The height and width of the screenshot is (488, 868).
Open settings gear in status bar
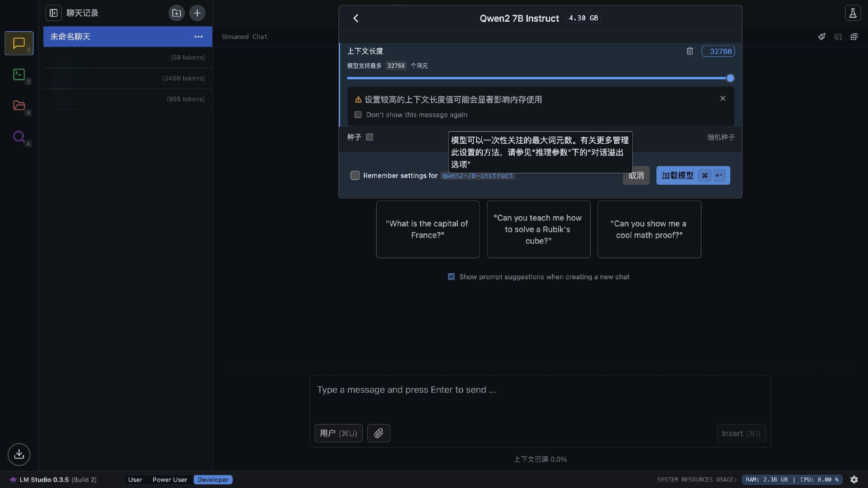click(x=854, y=480)
